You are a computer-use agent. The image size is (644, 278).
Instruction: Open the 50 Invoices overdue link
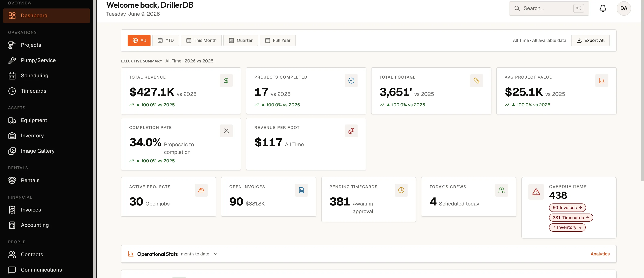coord(567,208)
